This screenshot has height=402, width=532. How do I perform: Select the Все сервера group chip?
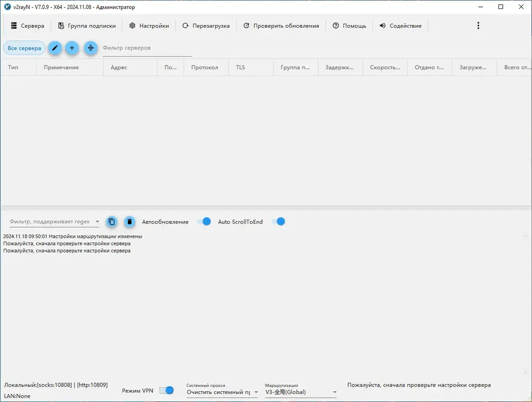click(24, 48)
